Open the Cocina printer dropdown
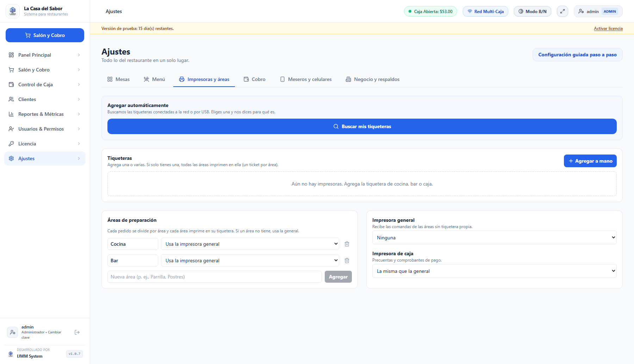 (x=250, y=244)
